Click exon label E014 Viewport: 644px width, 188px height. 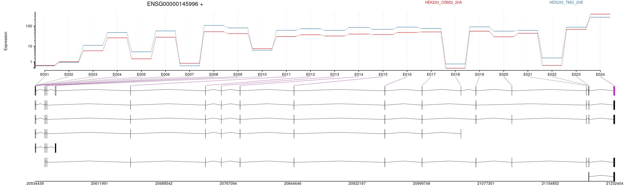(x=359, y=74)
